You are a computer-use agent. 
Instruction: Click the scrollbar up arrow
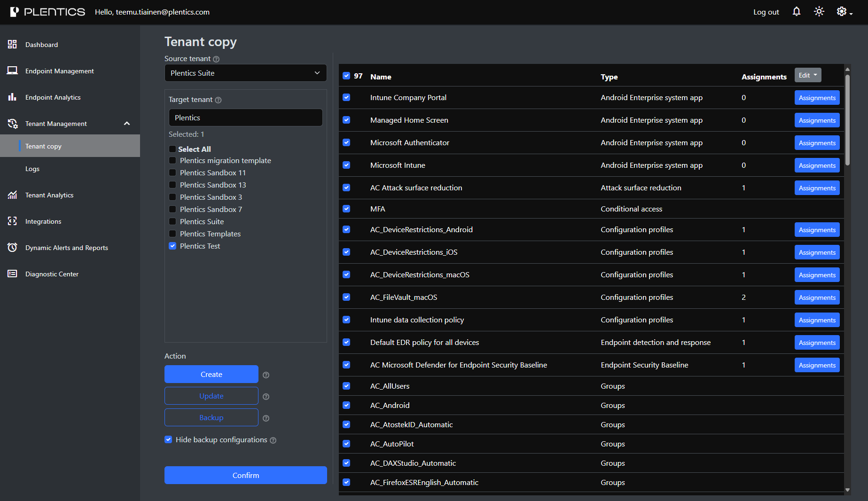pos(847,69)
